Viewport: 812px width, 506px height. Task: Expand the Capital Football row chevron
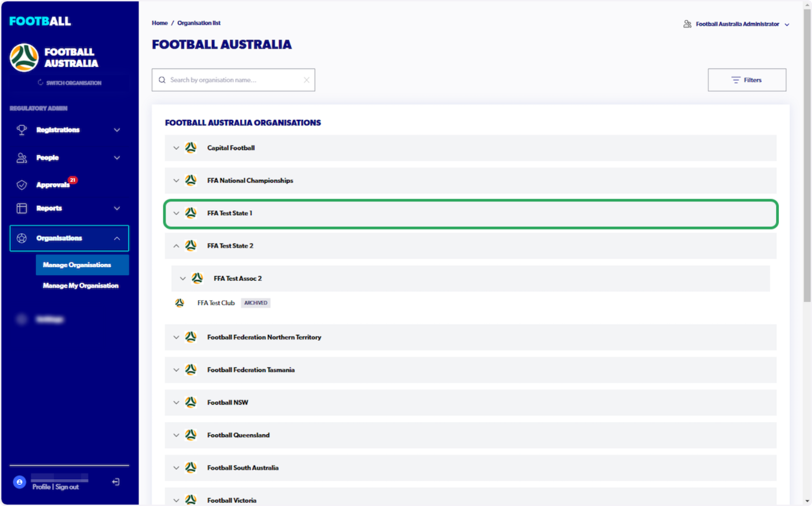pyautogui.click(x=176, y=148)
